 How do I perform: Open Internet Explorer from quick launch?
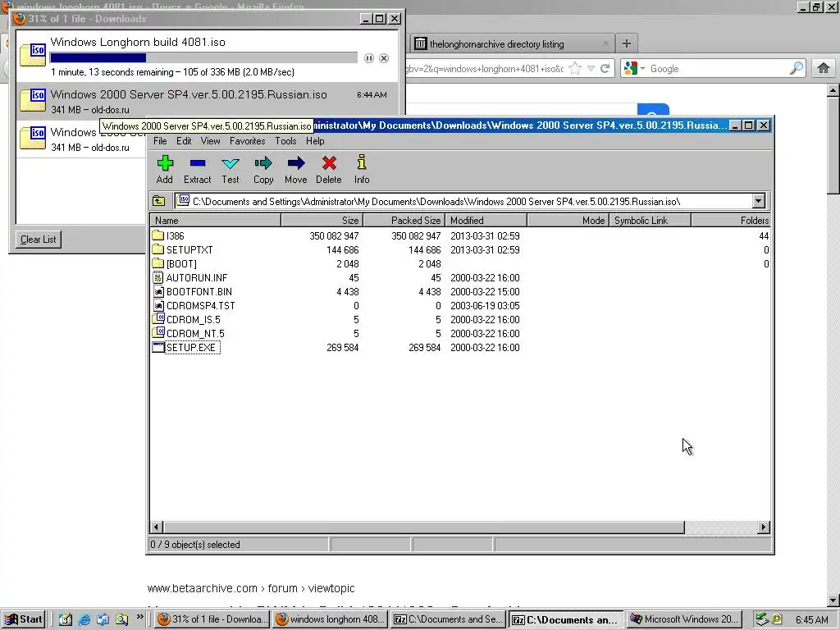(x=84, y=619)
